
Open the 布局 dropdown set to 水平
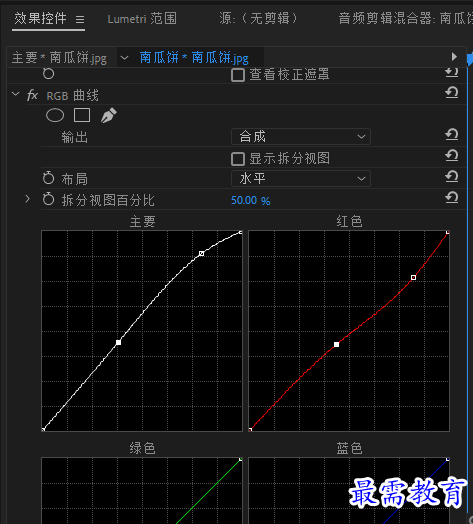tap(301, 179)
